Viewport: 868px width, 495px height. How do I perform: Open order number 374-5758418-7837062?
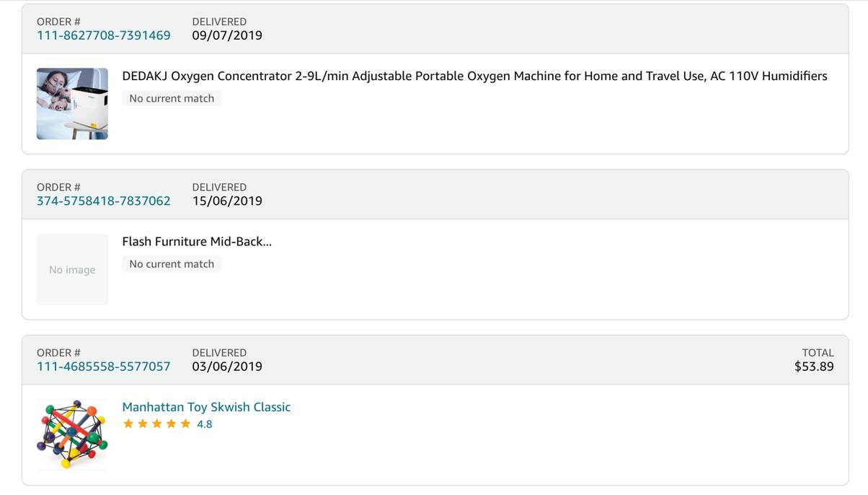104,201
